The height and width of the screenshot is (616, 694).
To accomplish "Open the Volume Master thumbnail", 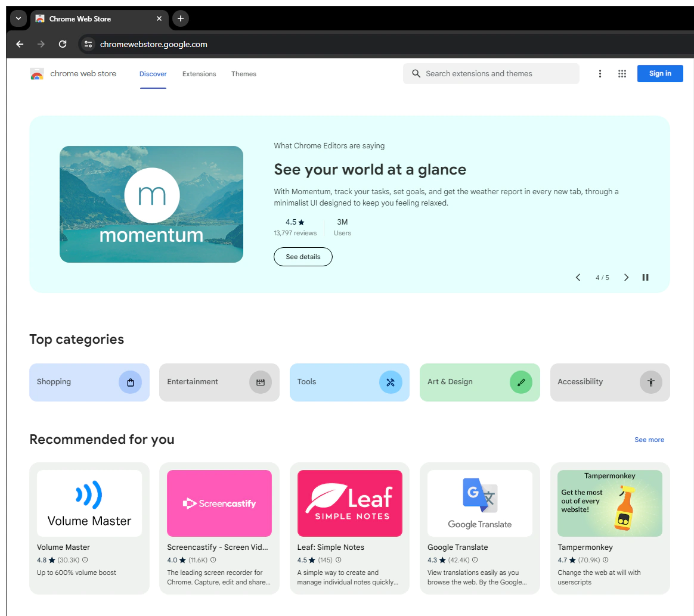I will [x=89, y=503].
